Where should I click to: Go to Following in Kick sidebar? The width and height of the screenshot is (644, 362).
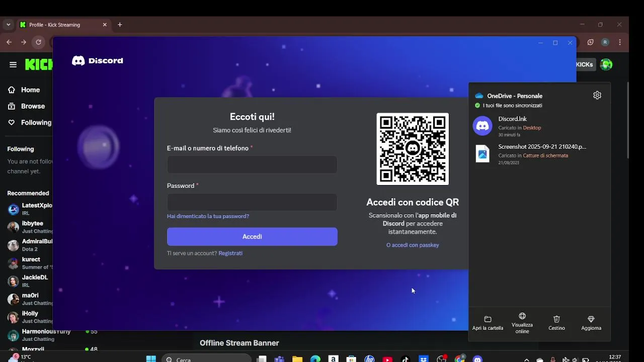[36, 122]
